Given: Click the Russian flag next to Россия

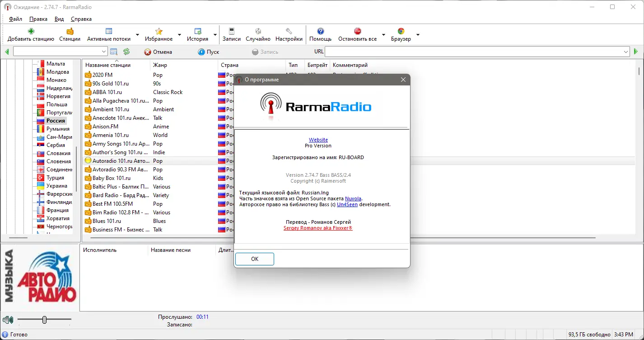Looking at the screenshot, I should 40,121.
